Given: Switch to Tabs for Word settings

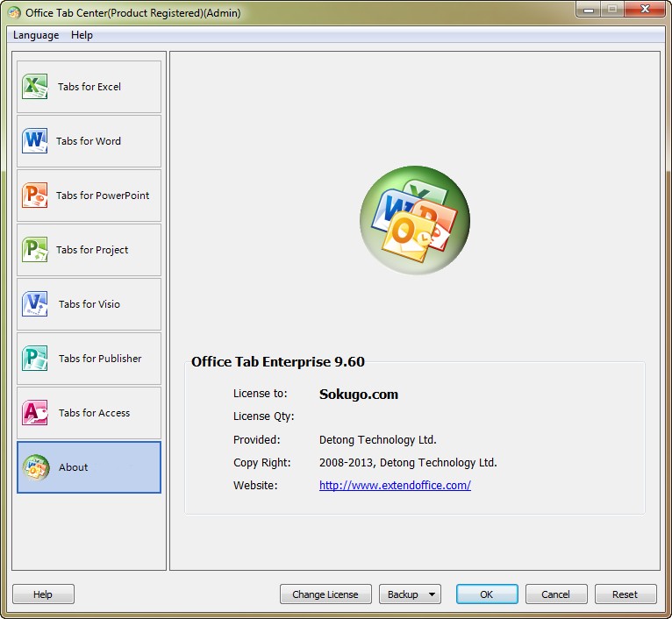Looking at the screenshot, I should coord(89,141).
